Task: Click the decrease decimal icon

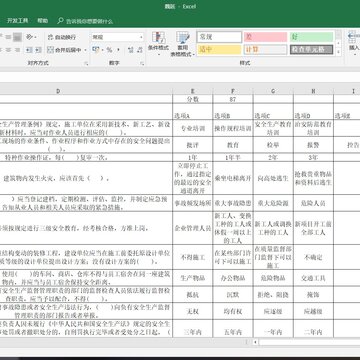Action: 140,50
